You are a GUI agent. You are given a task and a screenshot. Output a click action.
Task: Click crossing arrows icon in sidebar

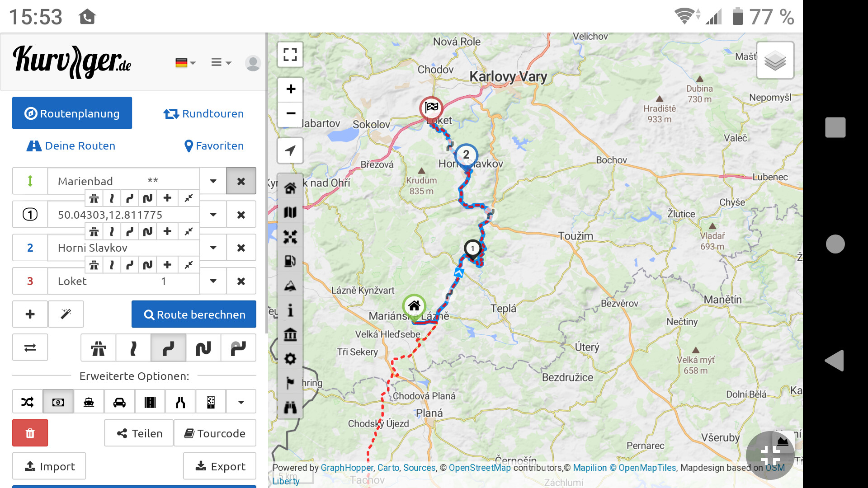coord(290,236)
